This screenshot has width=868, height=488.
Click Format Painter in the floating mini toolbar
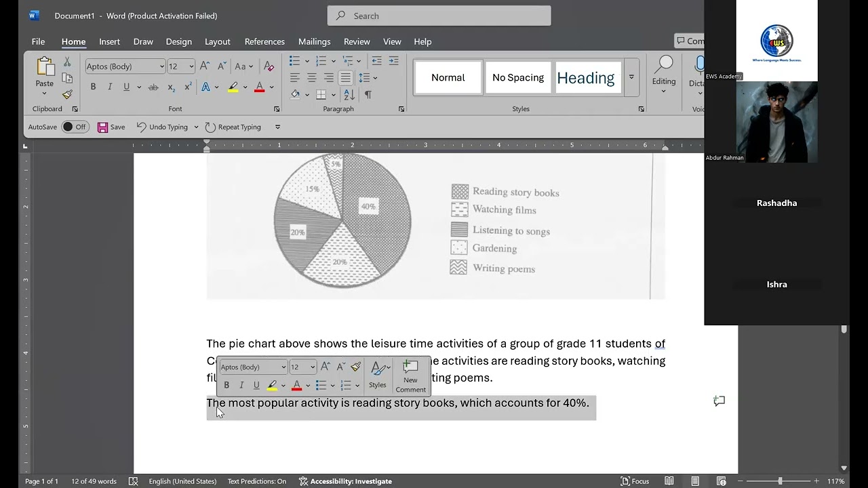356,367
